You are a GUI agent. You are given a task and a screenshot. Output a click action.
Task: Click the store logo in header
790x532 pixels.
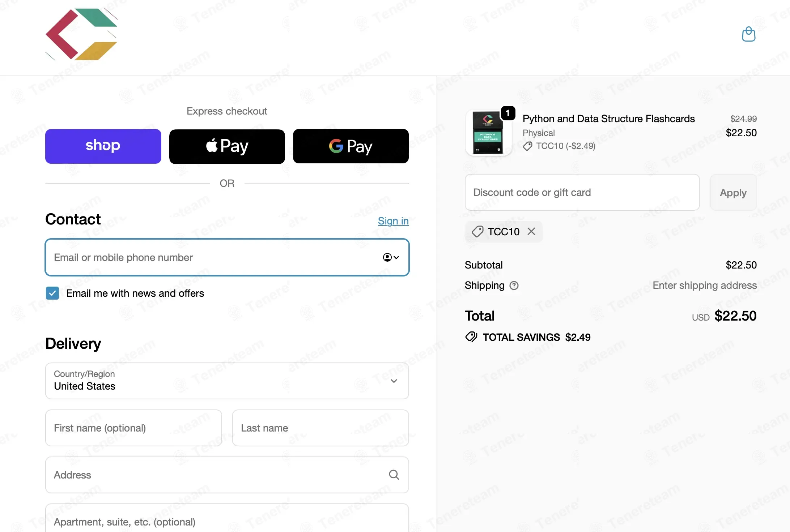click(x=81, y=34)
